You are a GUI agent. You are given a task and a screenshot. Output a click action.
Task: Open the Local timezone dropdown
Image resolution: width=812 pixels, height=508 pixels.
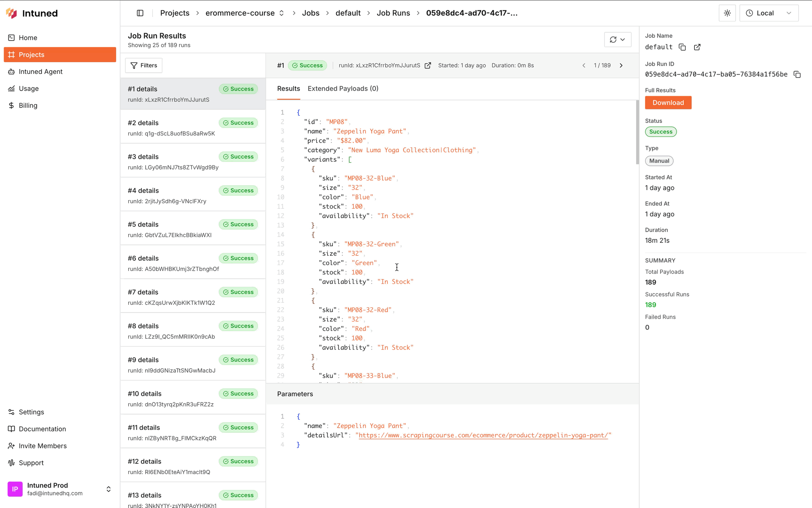(769, 13)
